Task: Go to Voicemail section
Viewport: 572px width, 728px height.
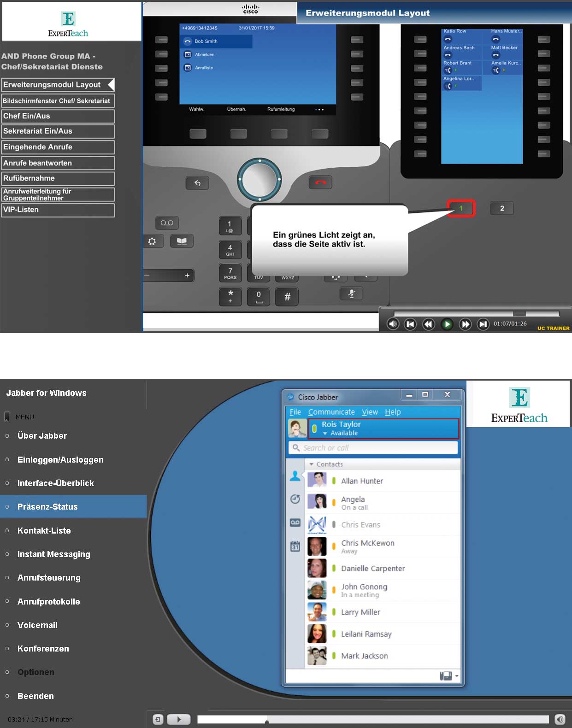Action: tap(37, 625)
